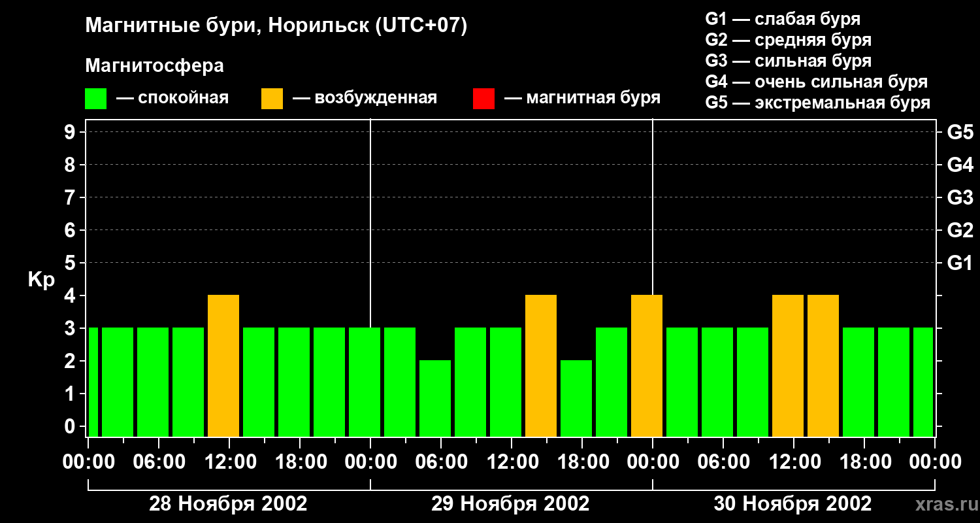This screenshot has width=980, height=523.
Task: Click the '12:00' time label under 29 November
Action: [x=512, y=462]
